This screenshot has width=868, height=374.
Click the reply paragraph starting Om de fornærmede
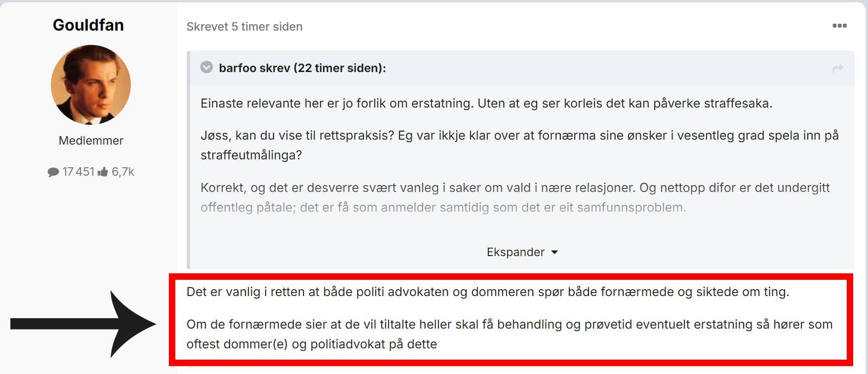pyautogui.click(x=510, y=334)
